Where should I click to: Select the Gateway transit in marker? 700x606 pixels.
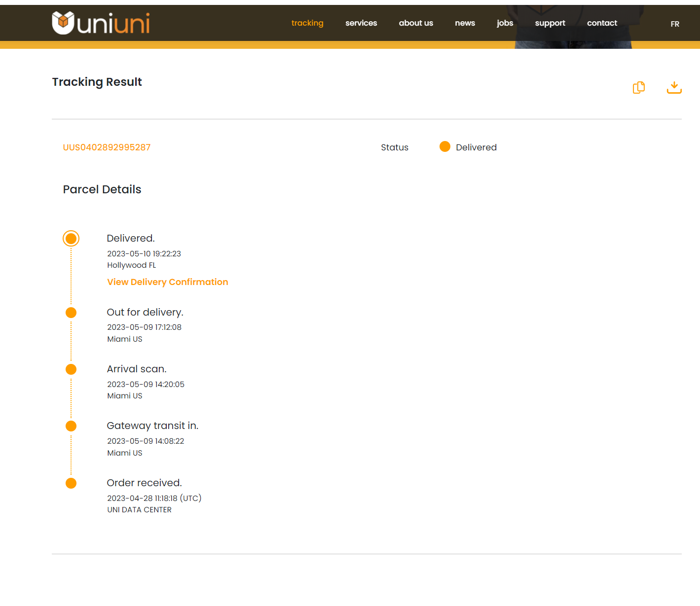71,426
